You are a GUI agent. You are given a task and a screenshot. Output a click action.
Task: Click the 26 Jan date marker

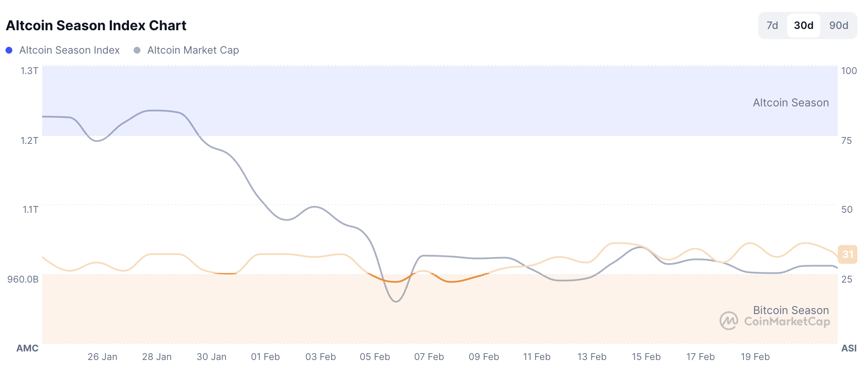[x=103, y=357]
